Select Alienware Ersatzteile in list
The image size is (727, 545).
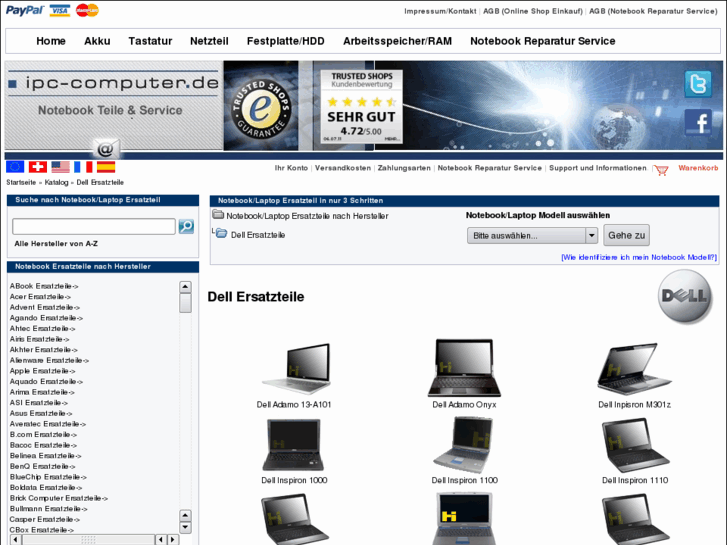49,360
